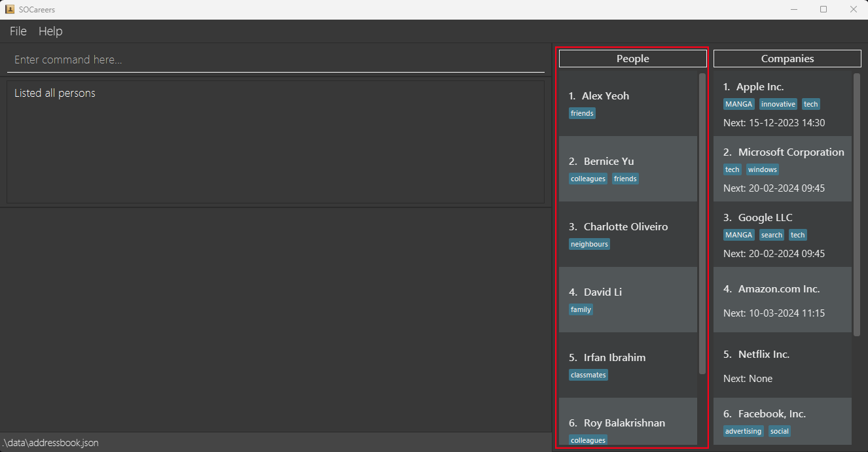The height and width of the screenshot is (452, 868).
Task: Select Irfan Ibrahim from the list
Action: tap(614, 358)
